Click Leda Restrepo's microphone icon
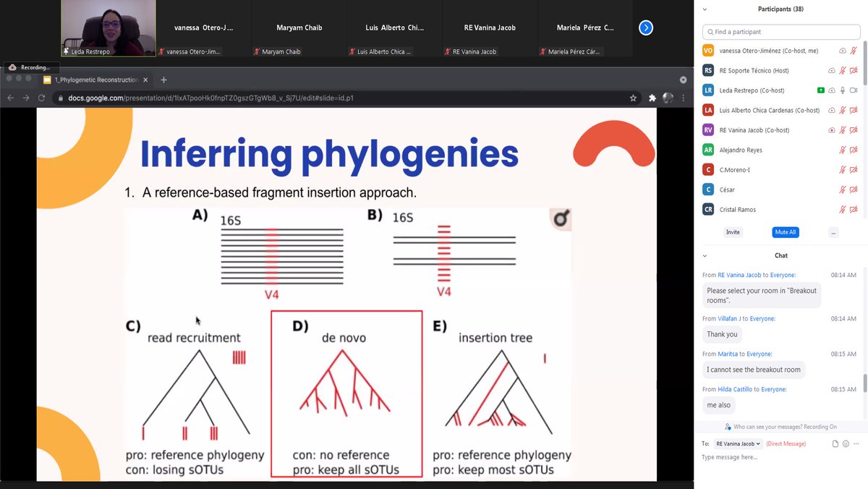Screen dimensions: 868x489 pyautogui.click(x=843, y=90)
